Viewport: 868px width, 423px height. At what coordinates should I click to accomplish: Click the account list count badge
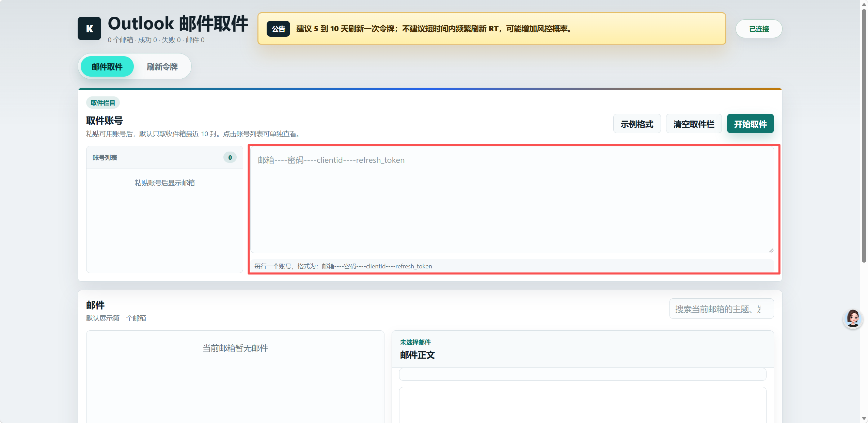coord(230,157)
